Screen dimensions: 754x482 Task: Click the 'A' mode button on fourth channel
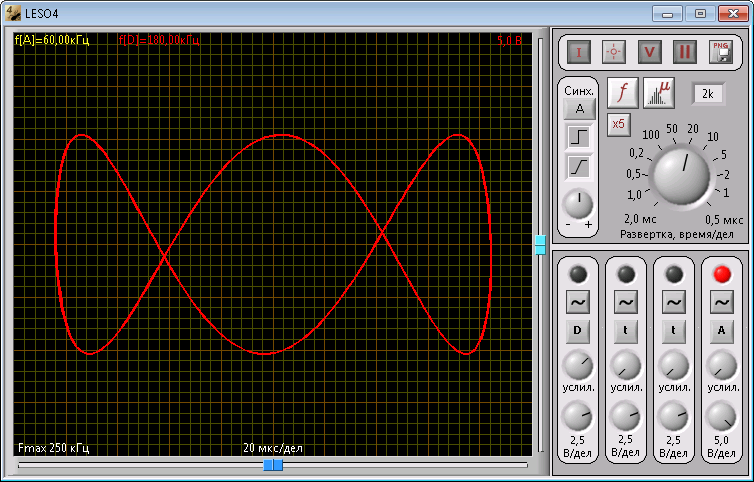pyautogui.click(x=723, y=331)
